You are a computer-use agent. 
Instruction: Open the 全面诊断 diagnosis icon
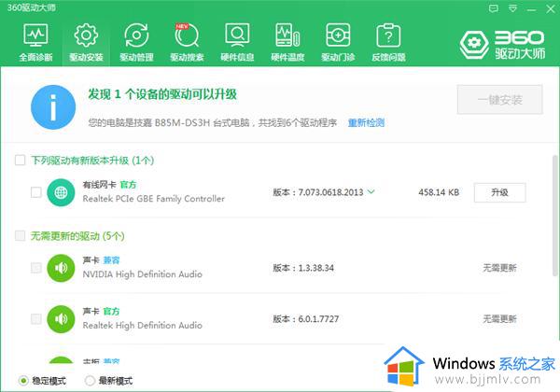pyautogui.click(x=35, y=35)
